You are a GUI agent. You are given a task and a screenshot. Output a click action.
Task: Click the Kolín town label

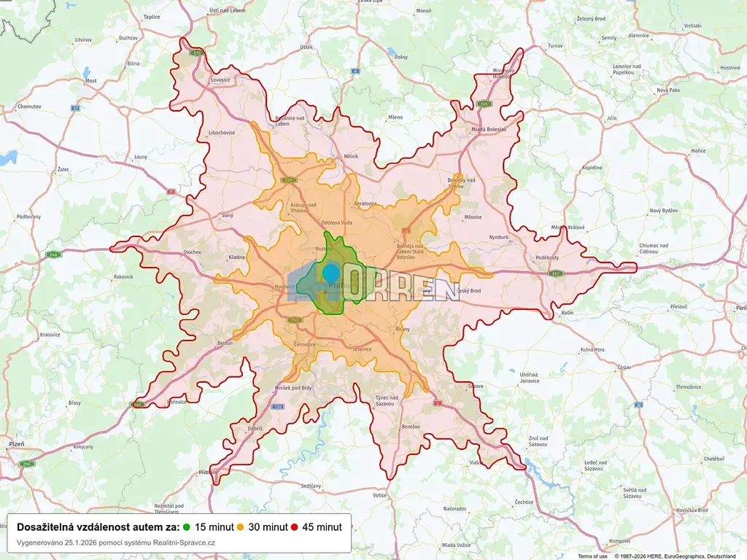pos(568,313)
